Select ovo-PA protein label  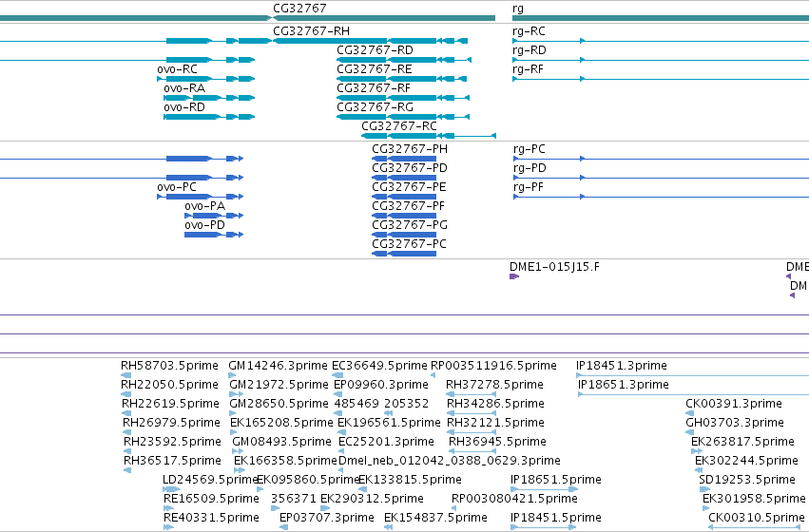(204, 206)
